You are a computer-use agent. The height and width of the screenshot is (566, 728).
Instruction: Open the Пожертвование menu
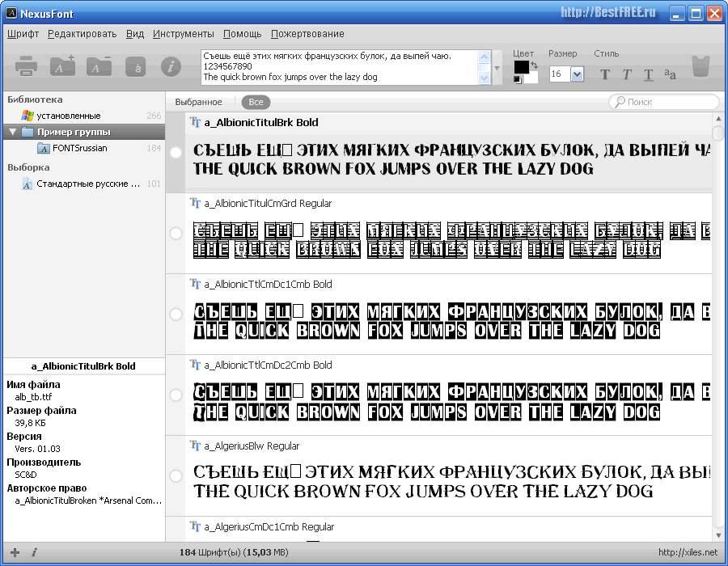point(307,34)
